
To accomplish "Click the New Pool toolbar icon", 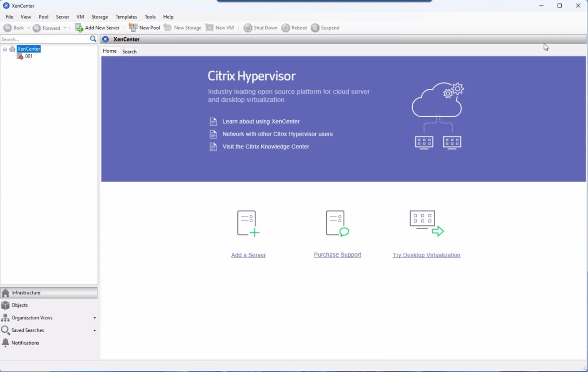I will click(x=133, y=27).
